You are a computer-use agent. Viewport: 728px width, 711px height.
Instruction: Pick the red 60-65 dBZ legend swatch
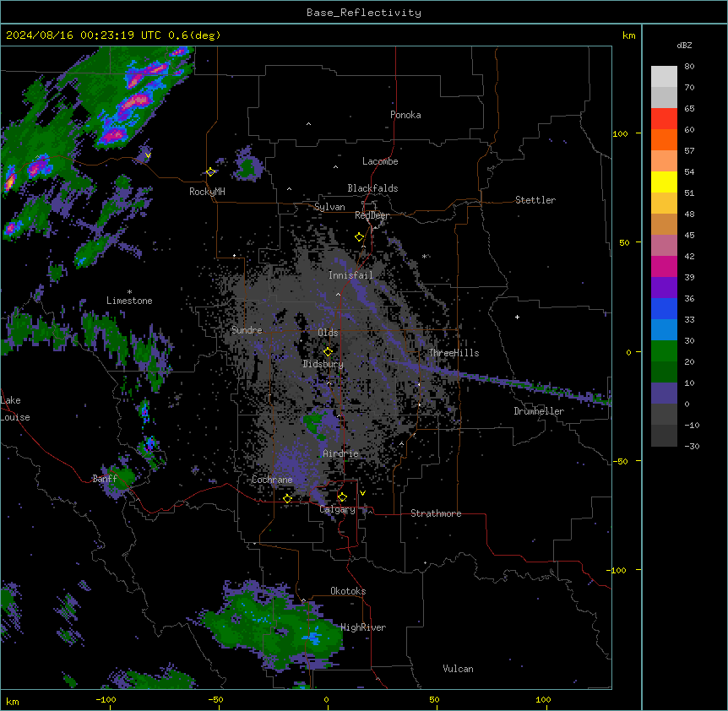pyautogui.click(x=664, y=119)
